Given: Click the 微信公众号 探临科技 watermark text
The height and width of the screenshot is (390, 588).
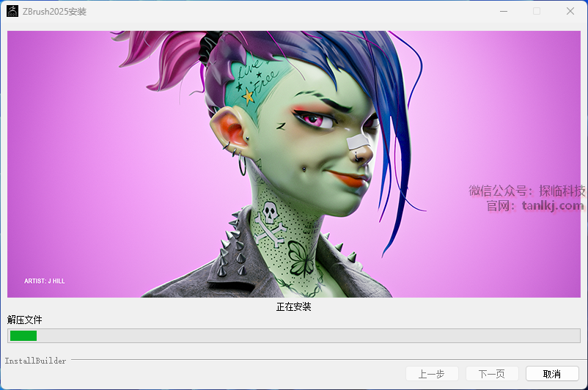Looking at the screenshot, I should (526, 191).
